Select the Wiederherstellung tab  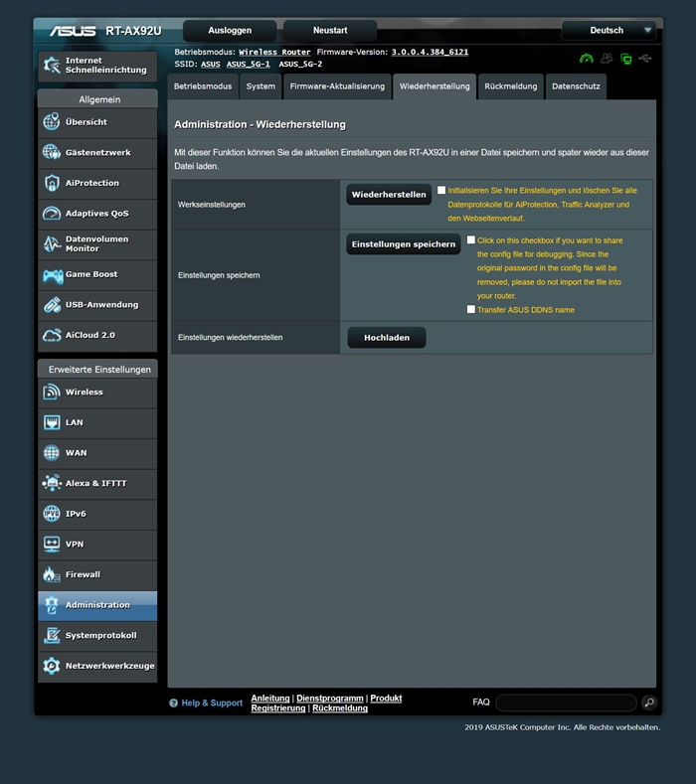[x=435, y=86]
